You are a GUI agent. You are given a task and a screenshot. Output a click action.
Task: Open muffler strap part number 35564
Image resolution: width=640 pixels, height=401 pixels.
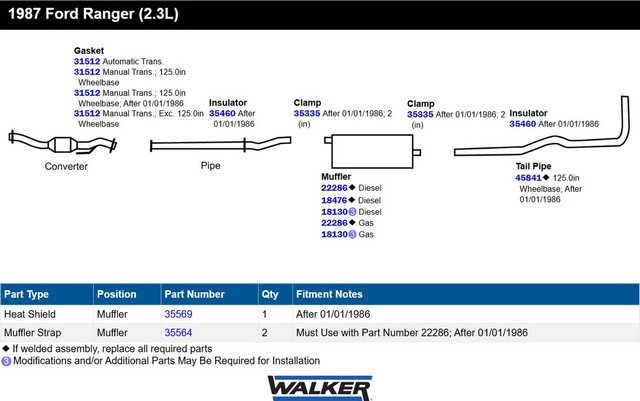(178, 332)
